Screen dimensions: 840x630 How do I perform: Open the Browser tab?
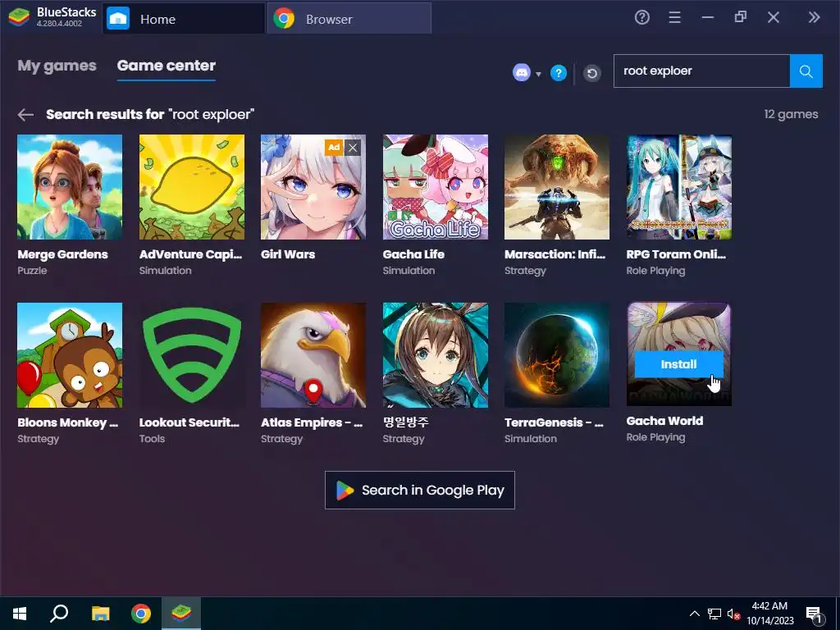(349, 19)
